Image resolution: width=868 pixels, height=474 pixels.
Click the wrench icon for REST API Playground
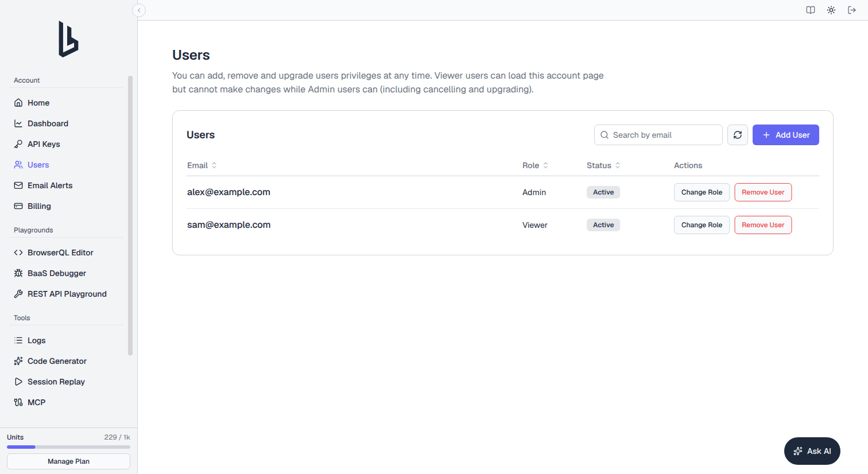pos(18,294)
